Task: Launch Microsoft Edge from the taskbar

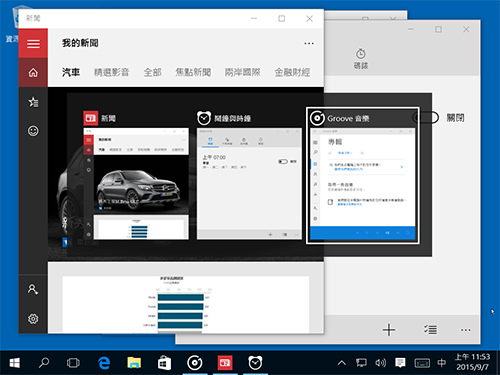Action: (104, 363)
